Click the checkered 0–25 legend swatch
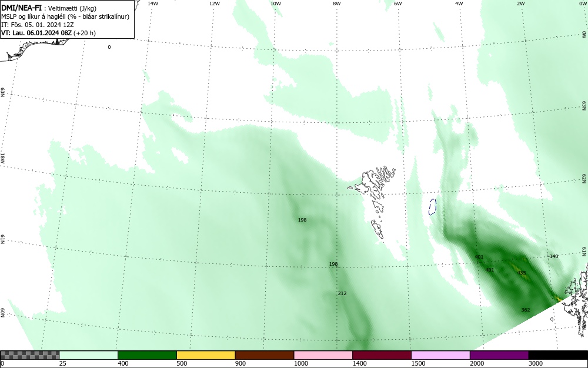Viewport: 588px width, 368px height. [x=29, y=355]
